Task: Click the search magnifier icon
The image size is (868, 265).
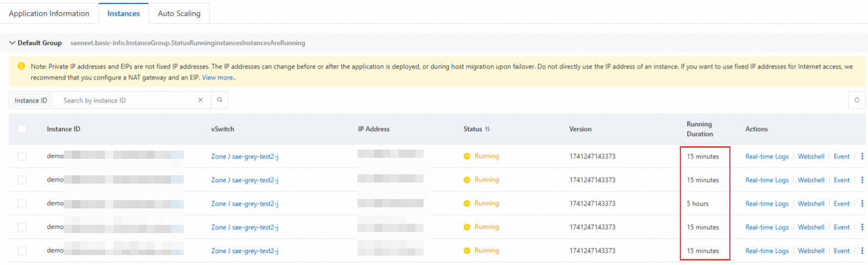Action: pos(219,100)
